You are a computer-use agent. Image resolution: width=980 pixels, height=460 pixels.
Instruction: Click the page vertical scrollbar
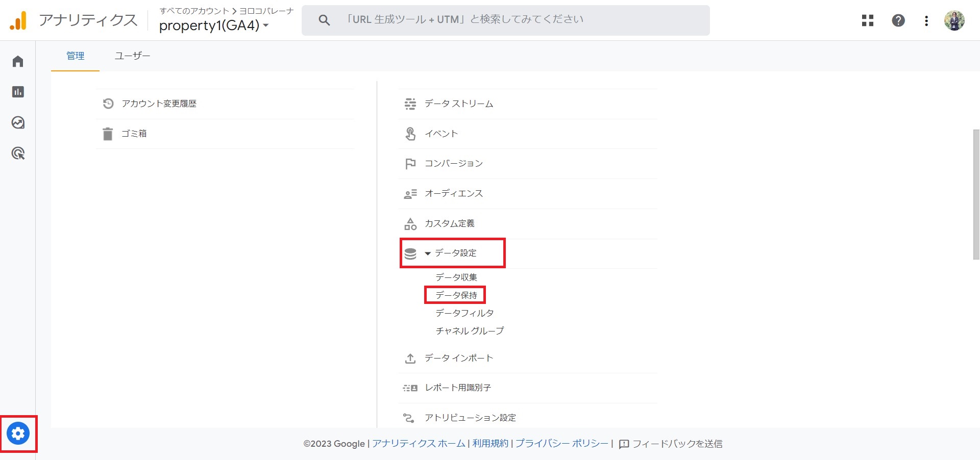(x=976, y=194)
